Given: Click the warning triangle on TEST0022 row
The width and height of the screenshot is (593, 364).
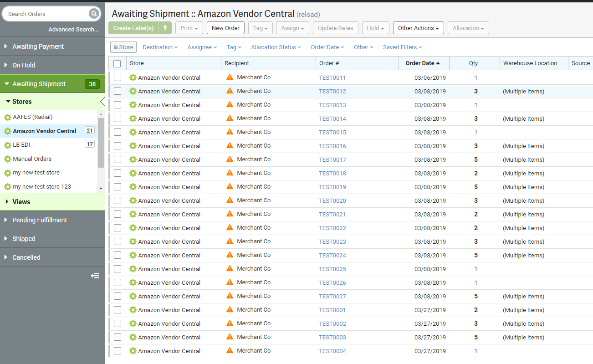Looking at the screenshot, I should pos(230,227).
